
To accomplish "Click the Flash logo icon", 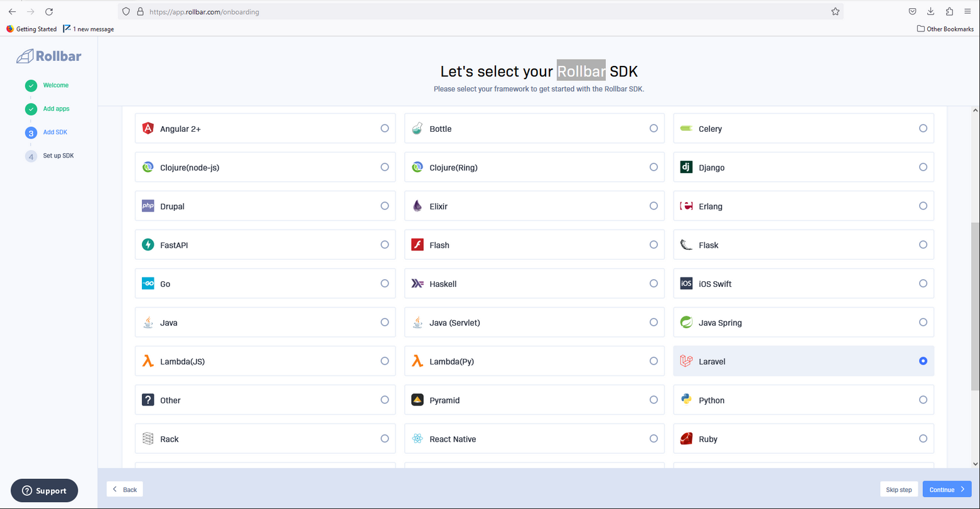I will [x=417, y=245].
